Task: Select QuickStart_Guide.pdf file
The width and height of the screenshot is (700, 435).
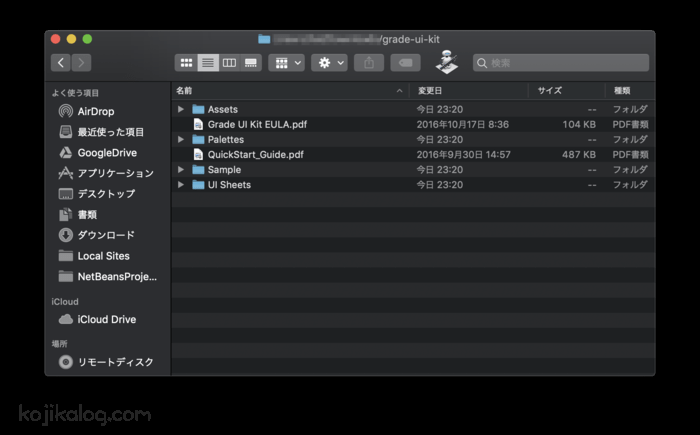Action: tap(255, 155)
